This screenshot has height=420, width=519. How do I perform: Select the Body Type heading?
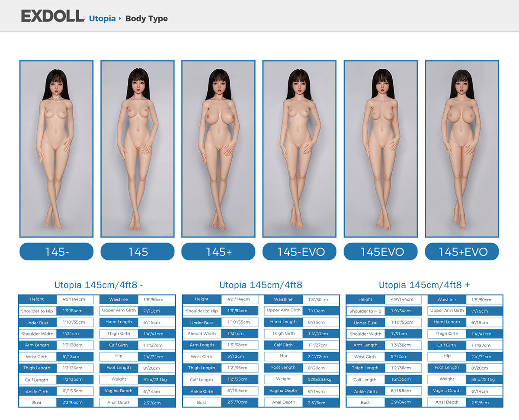click(x=146, y=19)
